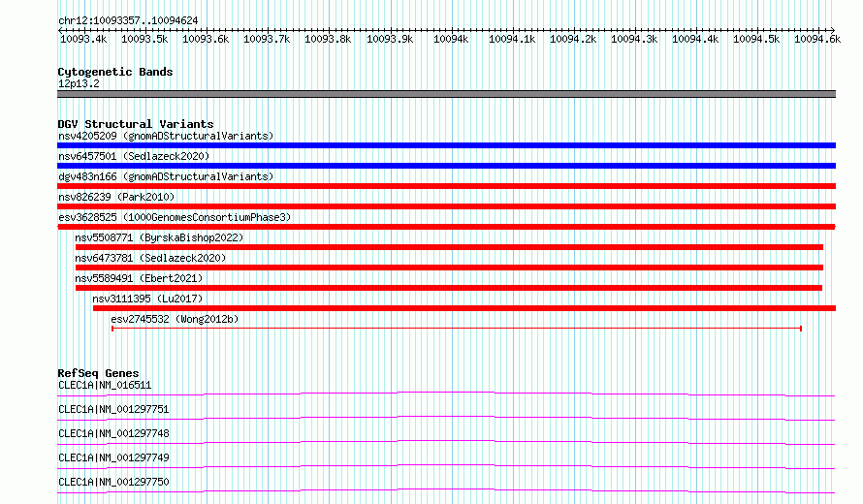Click the 10094k ruler tick label
Viewport: 863px width, 504px height.
coord(451,39)
